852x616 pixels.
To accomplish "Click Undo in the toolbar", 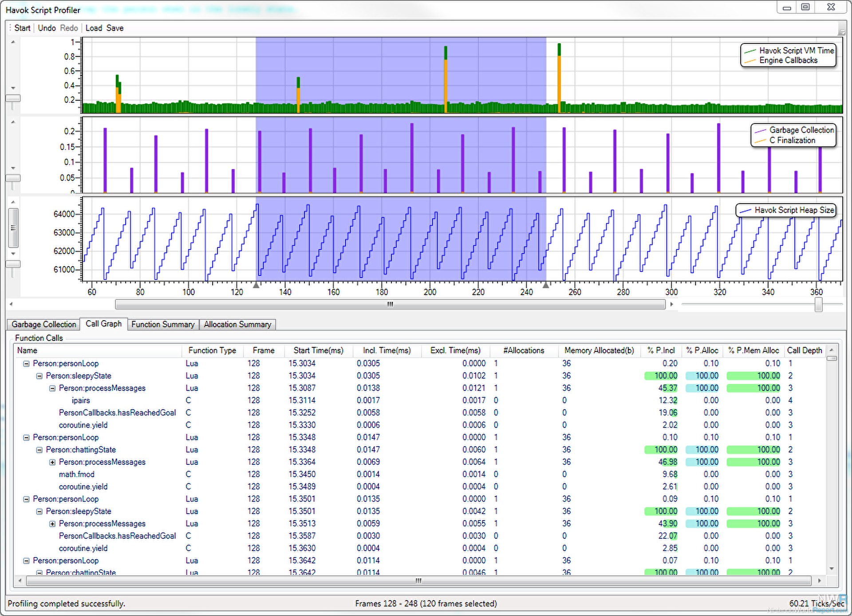I will pyautogui.click(x=47, y=28).
